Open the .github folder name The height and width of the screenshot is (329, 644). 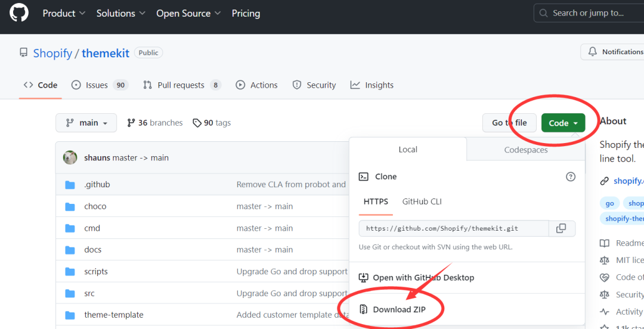coord(97,185)
